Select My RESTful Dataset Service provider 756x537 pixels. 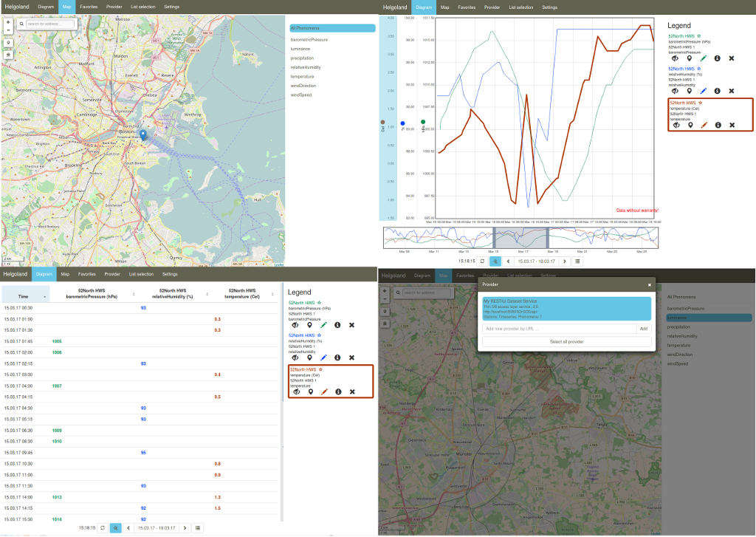click(x=566, y=309)
